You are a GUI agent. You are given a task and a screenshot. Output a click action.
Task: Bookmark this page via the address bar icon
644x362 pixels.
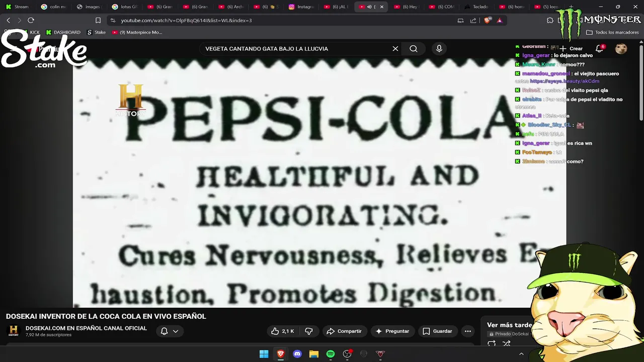click(x=98, y=21)
